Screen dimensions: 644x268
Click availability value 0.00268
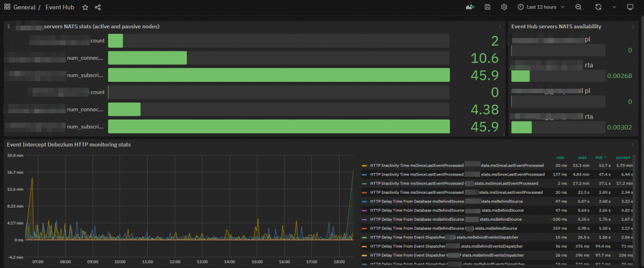click(x=619, y=76)
